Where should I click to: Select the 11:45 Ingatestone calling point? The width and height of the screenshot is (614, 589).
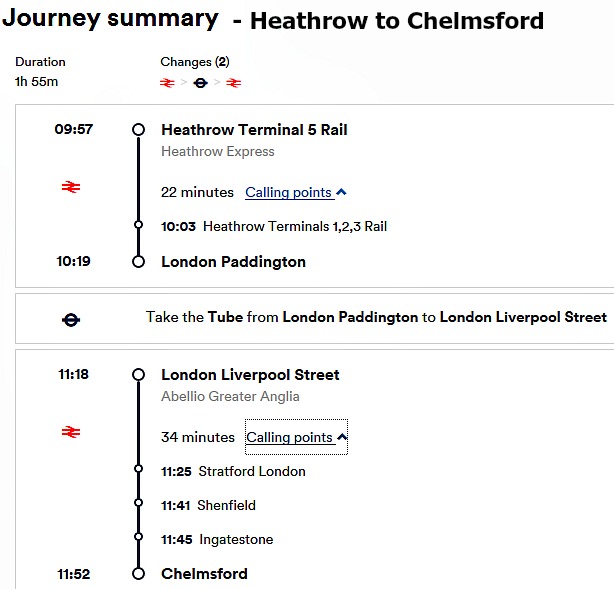click(x=217, y=539)
